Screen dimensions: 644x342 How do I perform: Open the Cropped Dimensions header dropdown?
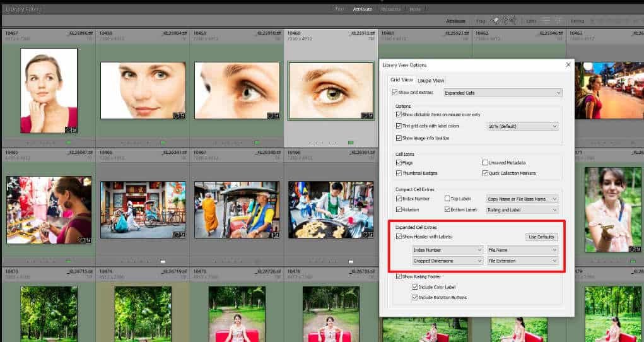pos(447,261)
